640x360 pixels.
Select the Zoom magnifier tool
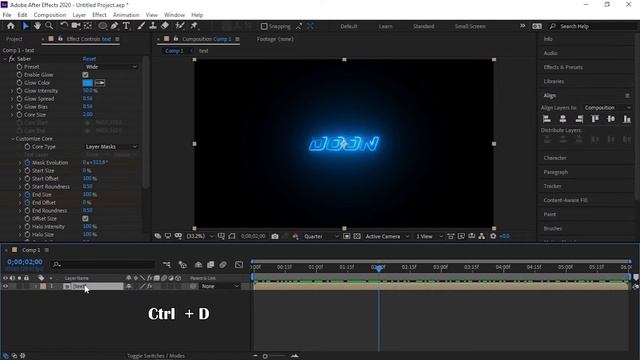point(49,26)
